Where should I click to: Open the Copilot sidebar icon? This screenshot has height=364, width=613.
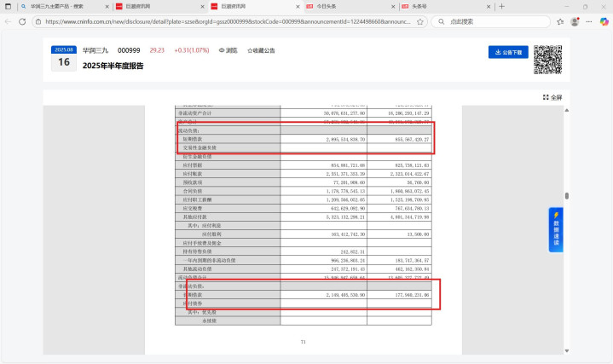pyautogui.click(x=604, y=22)
